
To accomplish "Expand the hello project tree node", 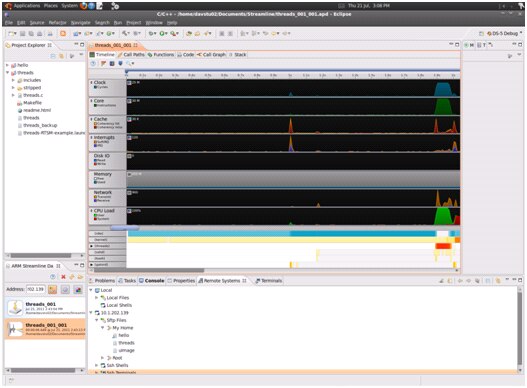I will pyautogui.click(x=7, y=65).
